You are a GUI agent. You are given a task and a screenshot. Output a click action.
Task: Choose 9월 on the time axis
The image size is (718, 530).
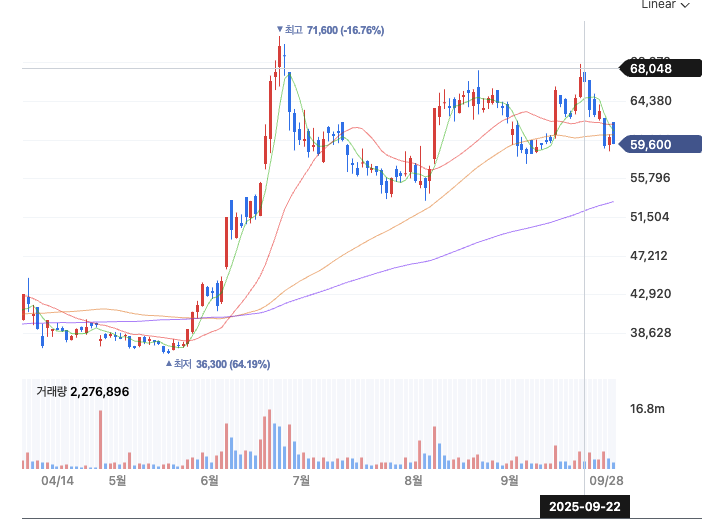[510, 481]
